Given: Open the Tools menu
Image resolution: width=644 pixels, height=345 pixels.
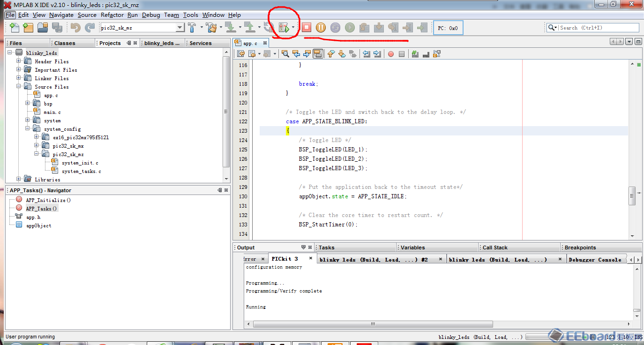Looking at the screenshot, I should [x=191, y=15].
